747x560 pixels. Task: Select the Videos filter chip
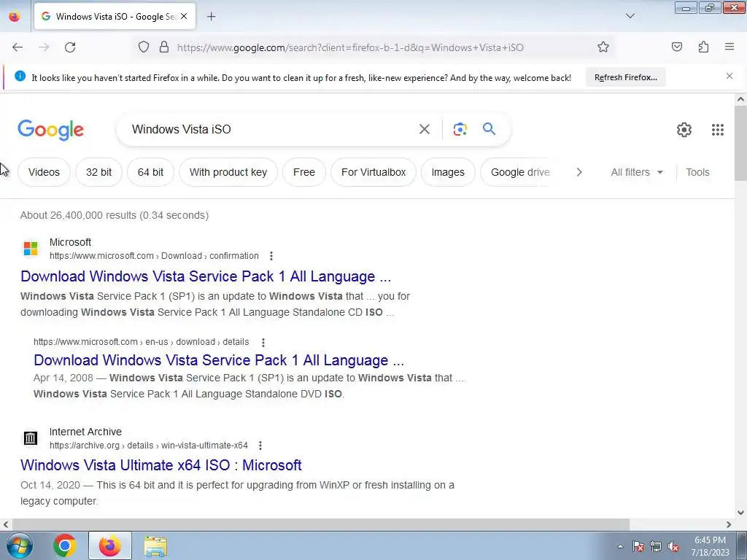pyautogui.click(x=44, y=172)
